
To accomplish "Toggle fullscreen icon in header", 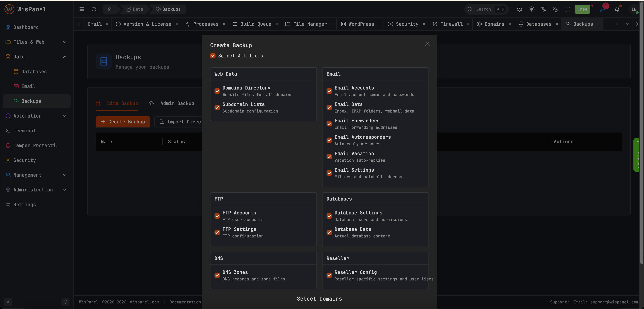I will (568, 9).
